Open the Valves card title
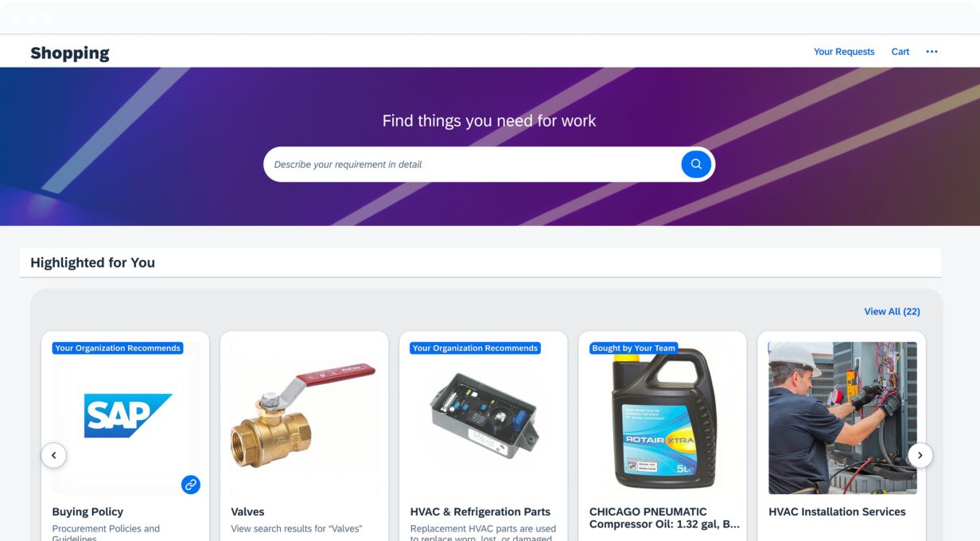Image resolution: width=980 pixels, height=541 pixels. pyautogui.click(x=247, y=512)
